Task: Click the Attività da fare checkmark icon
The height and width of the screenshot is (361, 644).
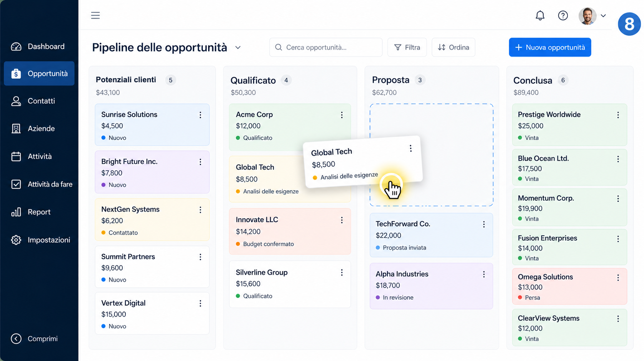Action: (x=16, y=184)
